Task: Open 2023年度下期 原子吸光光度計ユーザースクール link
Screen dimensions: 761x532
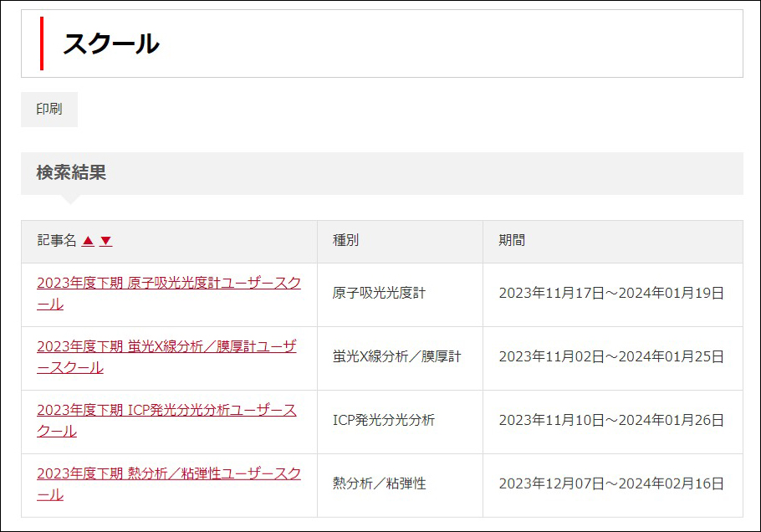Action: (168, 294)
